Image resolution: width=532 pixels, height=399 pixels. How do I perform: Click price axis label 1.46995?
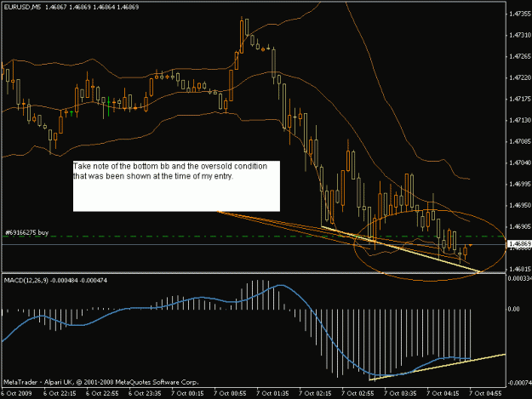[x=520, y=184]
